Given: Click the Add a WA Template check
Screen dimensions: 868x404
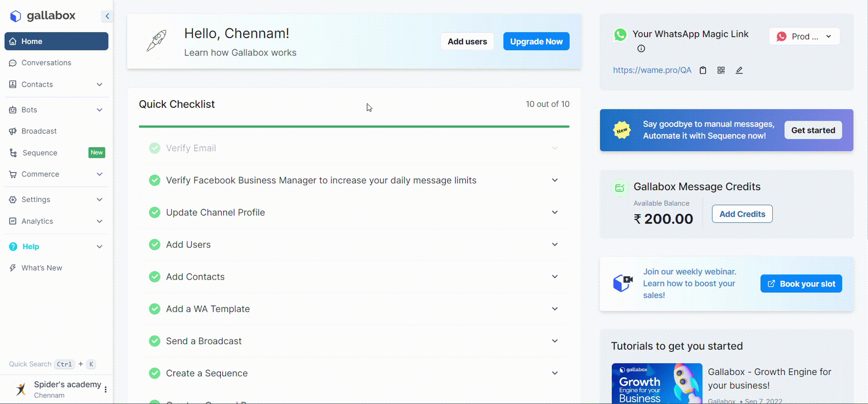Looking at the screenshot, I should [x=155, y=309].
